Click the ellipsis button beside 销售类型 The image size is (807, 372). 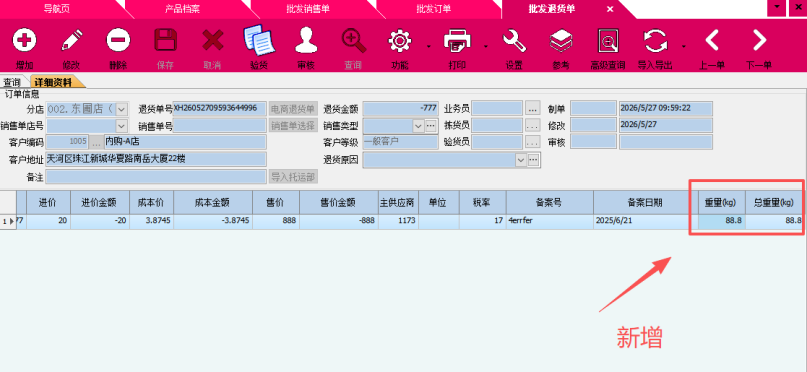tap(431, 126)
